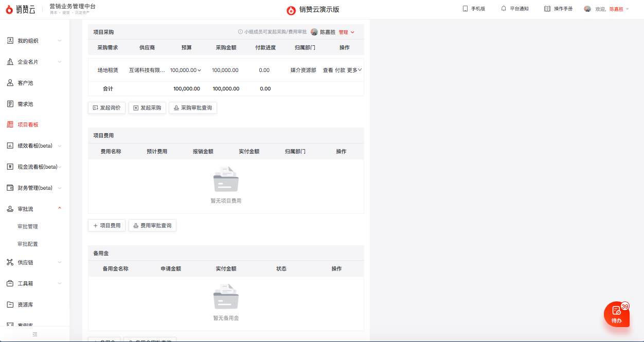644x342 pixels.
Task: Open the 资源库 folder item
Action: (25, 304)
